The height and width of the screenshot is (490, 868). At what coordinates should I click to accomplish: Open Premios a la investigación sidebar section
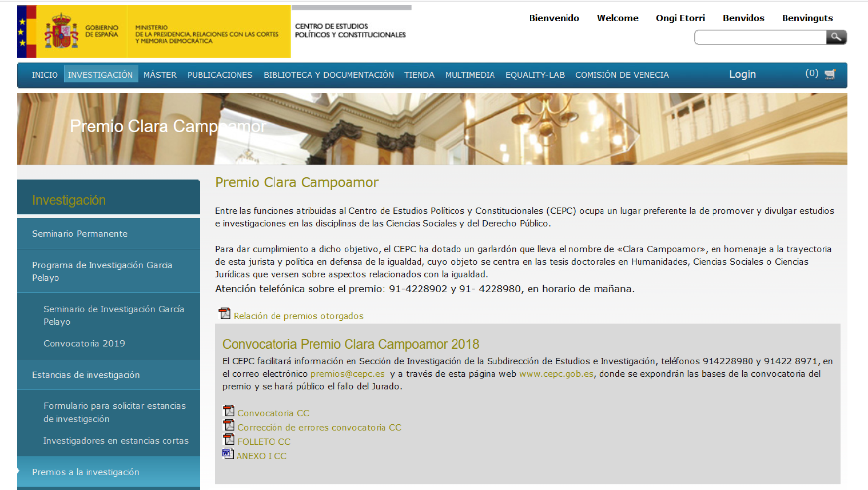pyautogui.click(x=86, y=472)
